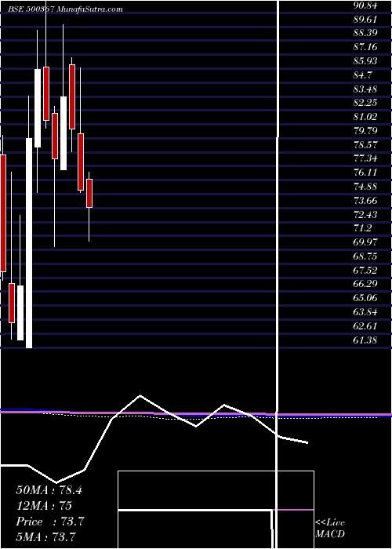392x549 pixels.
Task: Click the 85.93 price axis label
Action: [365, 61]
